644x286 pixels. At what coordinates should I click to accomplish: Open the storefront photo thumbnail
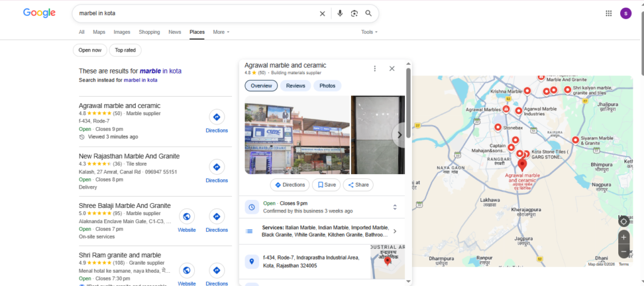coord(297,135)
